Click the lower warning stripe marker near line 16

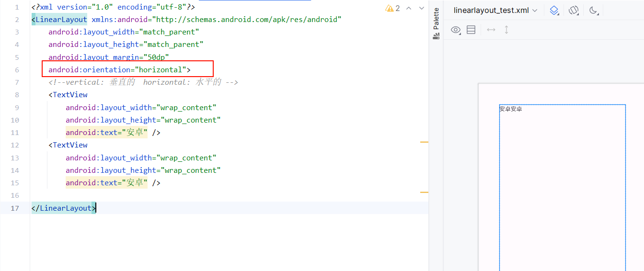(x=424, y=192)
